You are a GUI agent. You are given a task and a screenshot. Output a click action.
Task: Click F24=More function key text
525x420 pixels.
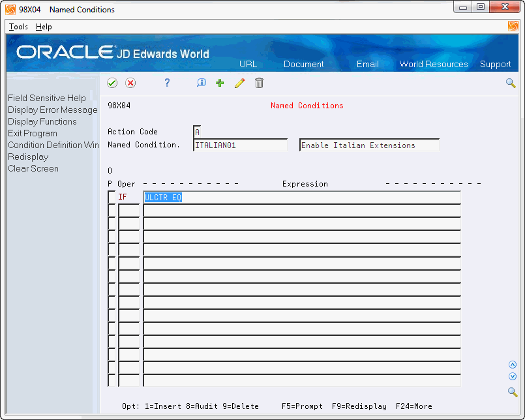pos(414,406)
